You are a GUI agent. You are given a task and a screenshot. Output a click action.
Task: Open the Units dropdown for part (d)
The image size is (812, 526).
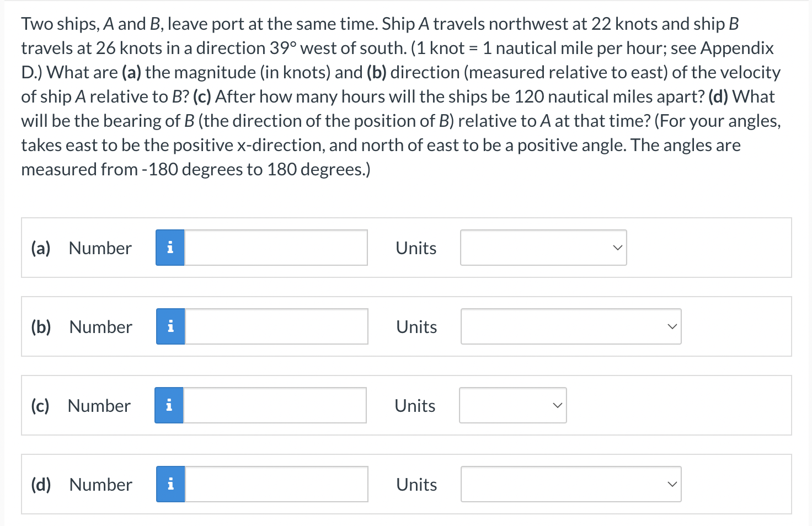click(x=571, y=484)
